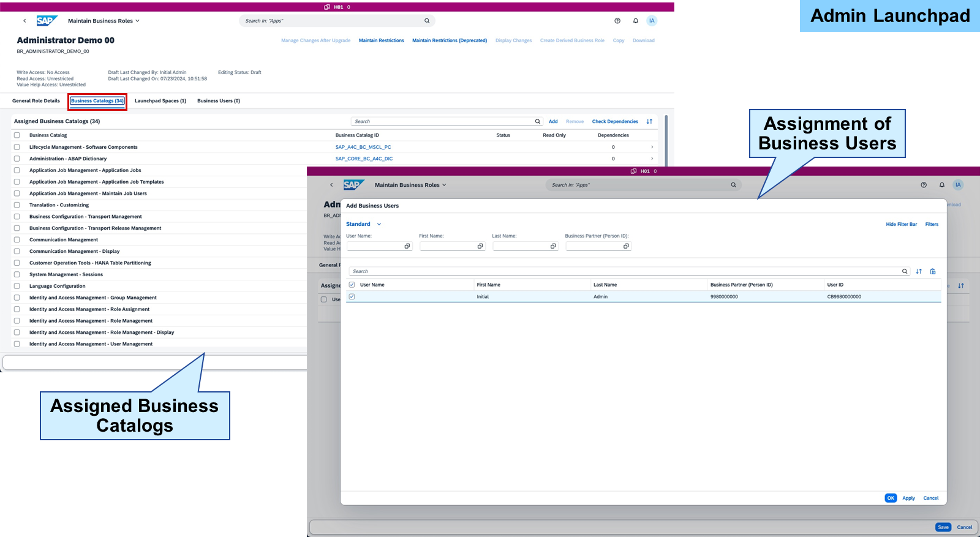980x537 pixels.
Task: Click search magnifier in rear window Apps search
Action: 427,21
